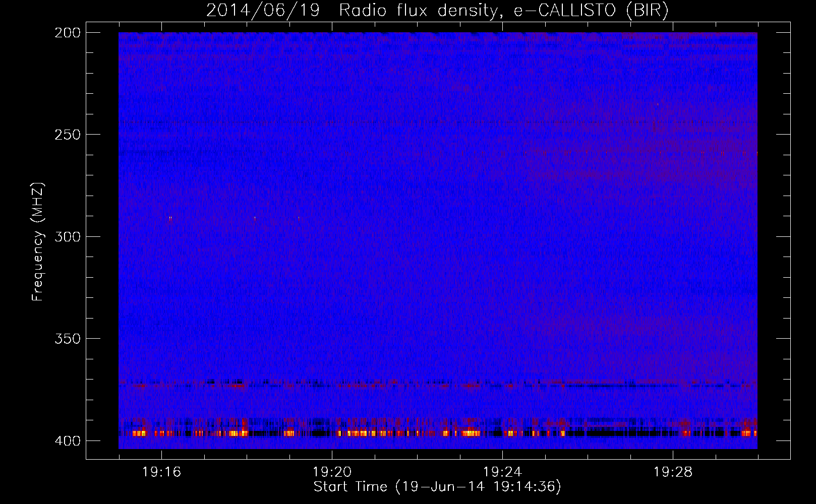Screen dimensions: 816x504
Task: Click the 19:28 time tick label
Action: pyautogui.click(x=673, y=472)
